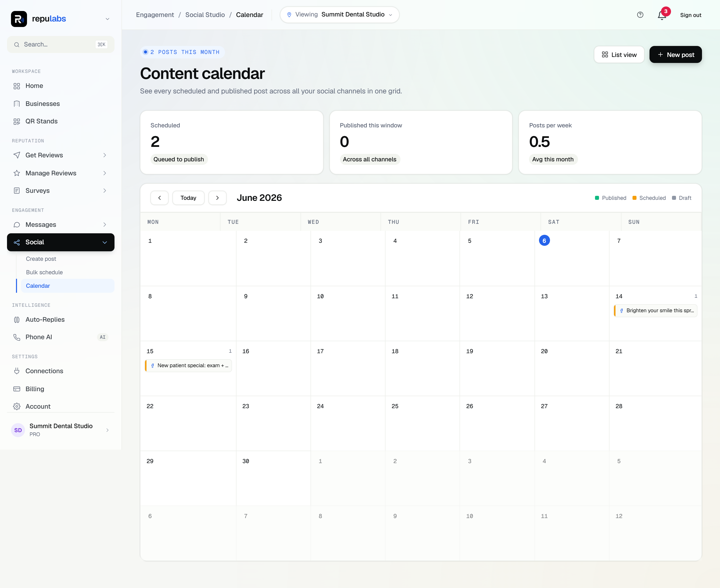This screenshot has width=720, height=588.
Task: Open Home in the sidebar
Action: pos(61,86)
